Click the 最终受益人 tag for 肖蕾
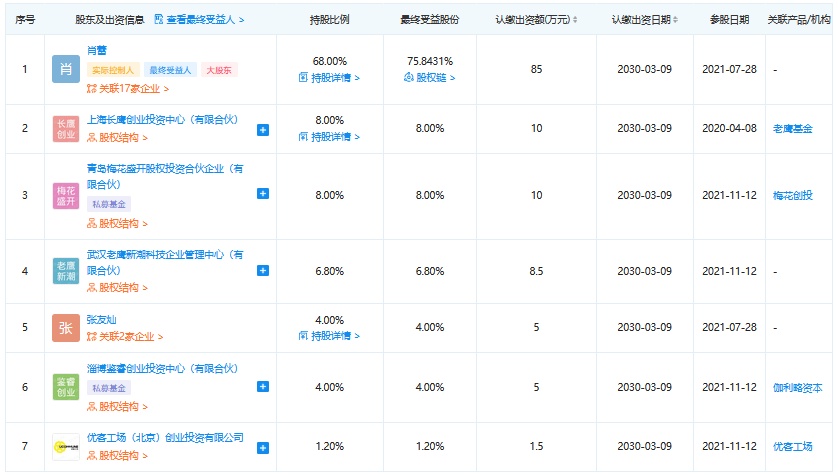 [170, 70]
